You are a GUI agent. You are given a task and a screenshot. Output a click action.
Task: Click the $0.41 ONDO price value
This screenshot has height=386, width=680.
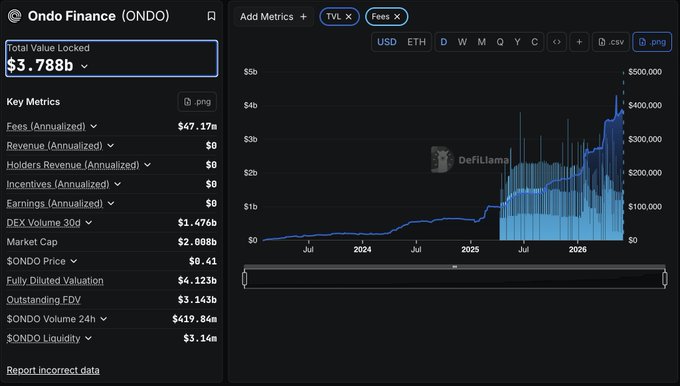click(203, 261)
